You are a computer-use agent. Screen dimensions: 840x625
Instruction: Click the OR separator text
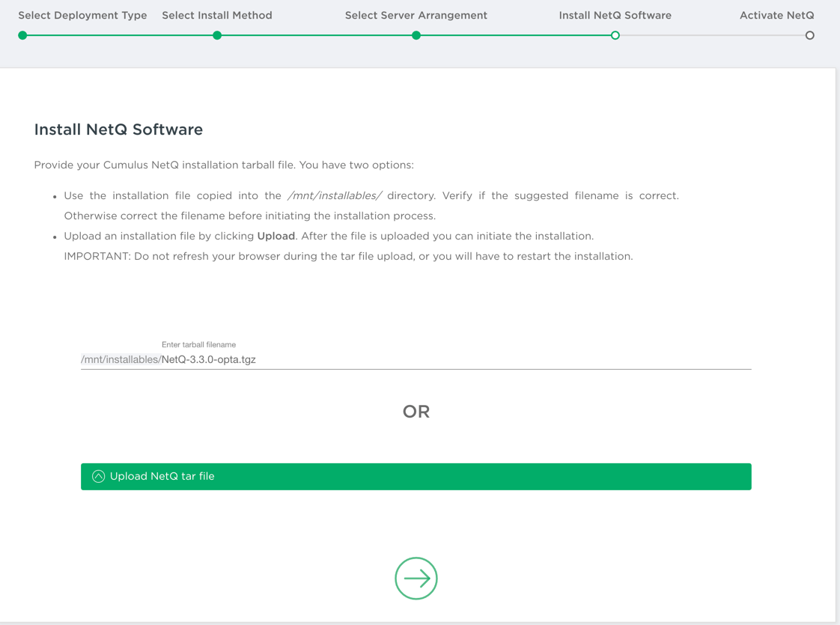tap(416, 412)
